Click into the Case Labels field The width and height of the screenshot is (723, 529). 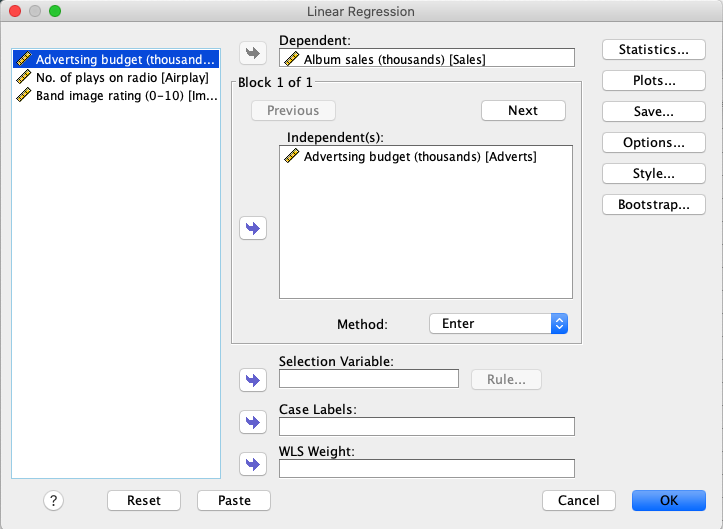[x=427, y=427]
